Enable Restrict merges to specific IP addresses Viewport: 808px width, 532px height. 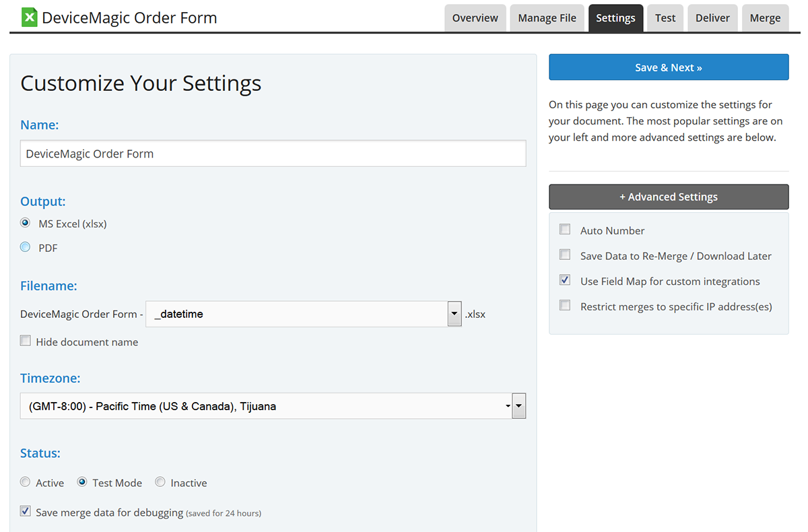pyautogui.click(x=565, y=306)
